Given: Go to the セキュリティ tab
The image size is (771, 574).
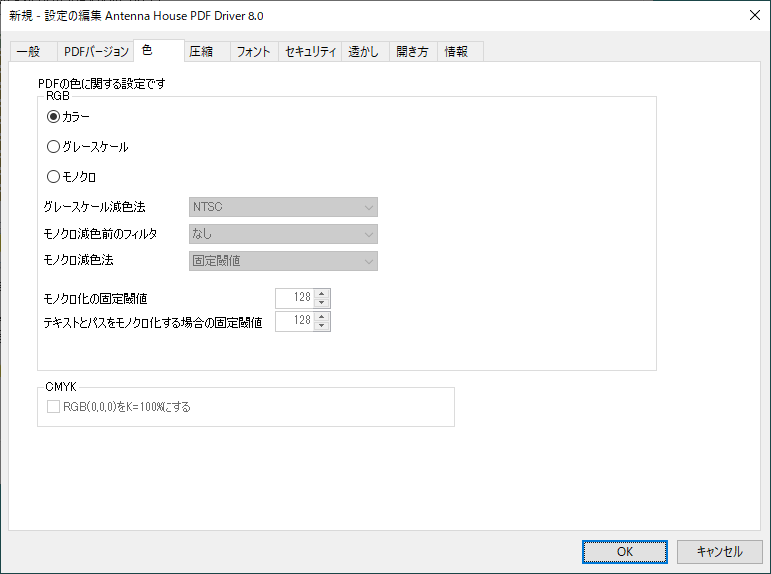Looking at the screenshot, I should tap(310, 52).
